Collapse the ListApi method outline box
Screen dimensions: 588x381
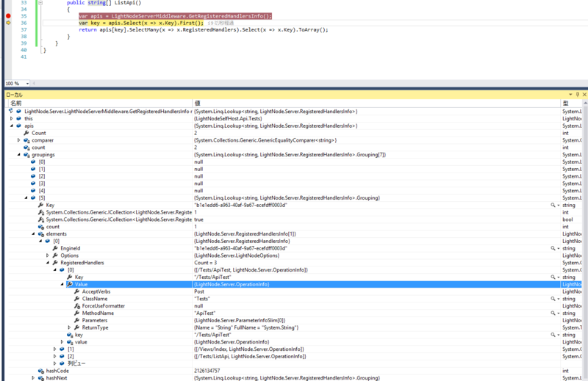[40, 3]
